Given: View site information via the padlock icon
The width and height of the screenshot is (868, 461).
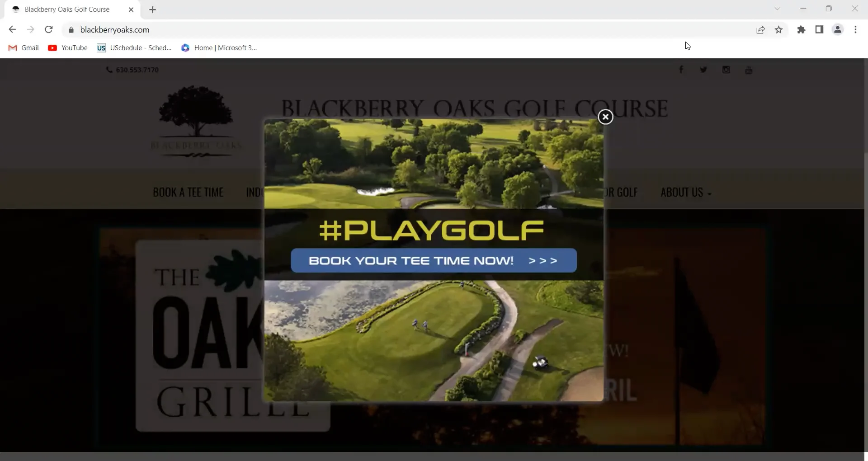Looking at the screenshot, I should click(71, 30).
